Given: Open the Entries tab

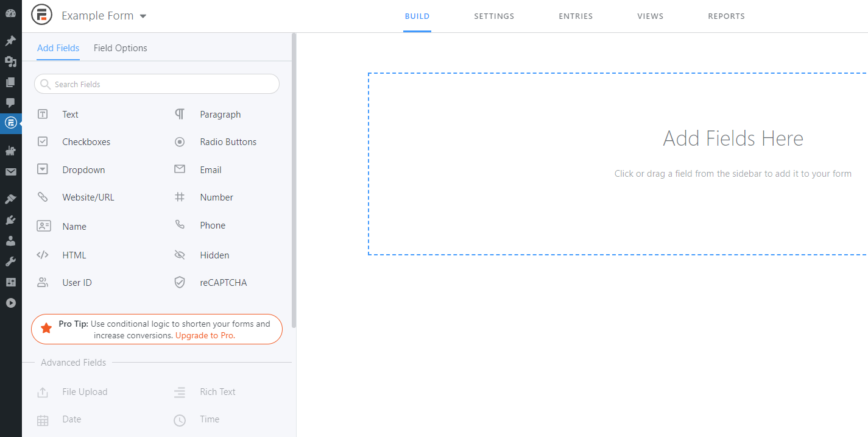Looking at the screenshot, I should tap(576, 16).
